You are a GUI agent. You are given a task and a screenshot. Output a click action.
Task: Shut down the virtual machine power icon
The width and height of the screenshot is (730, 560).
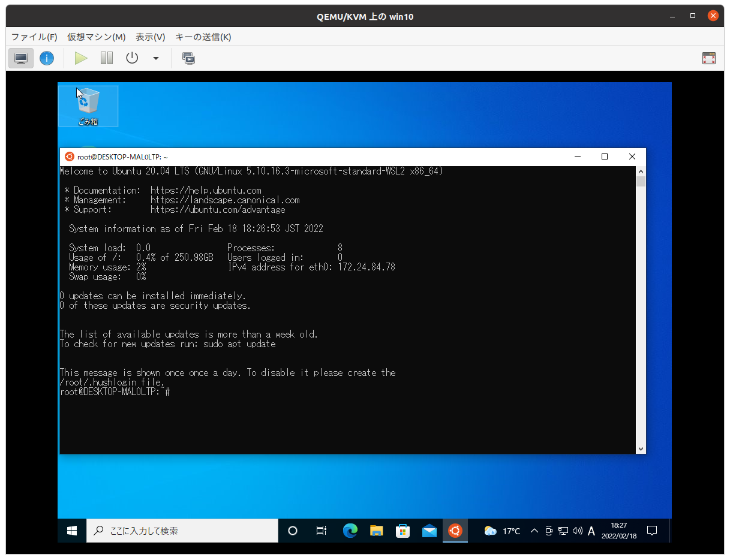[x=132, y=58]
